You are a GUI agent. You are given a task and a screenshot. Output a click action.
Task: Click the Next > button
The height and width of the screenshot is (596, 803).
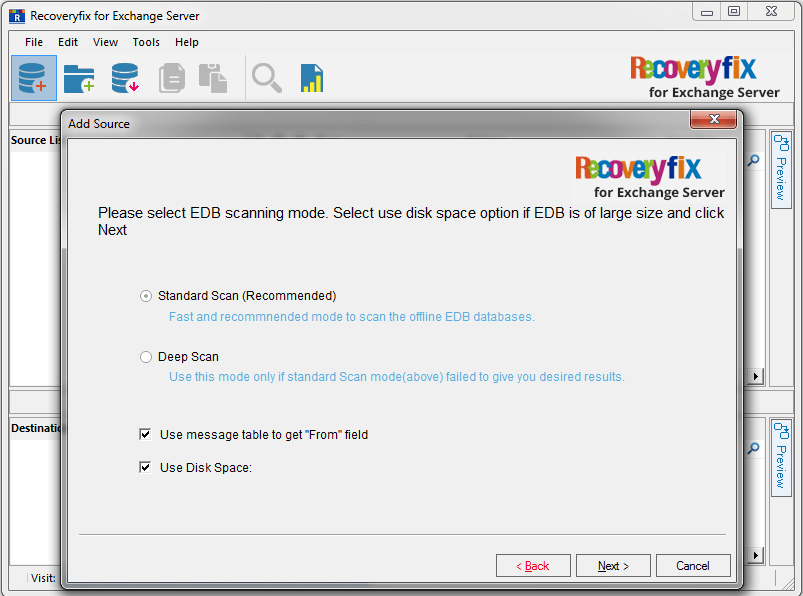click(613, 566)
